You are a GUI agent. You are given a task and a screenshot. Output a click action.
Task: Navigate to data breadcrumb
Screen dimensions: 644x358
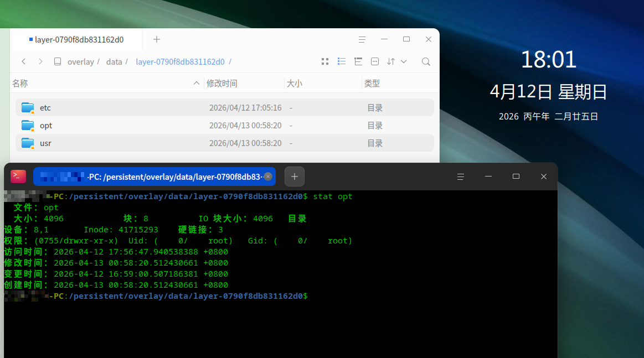[114, 61]
